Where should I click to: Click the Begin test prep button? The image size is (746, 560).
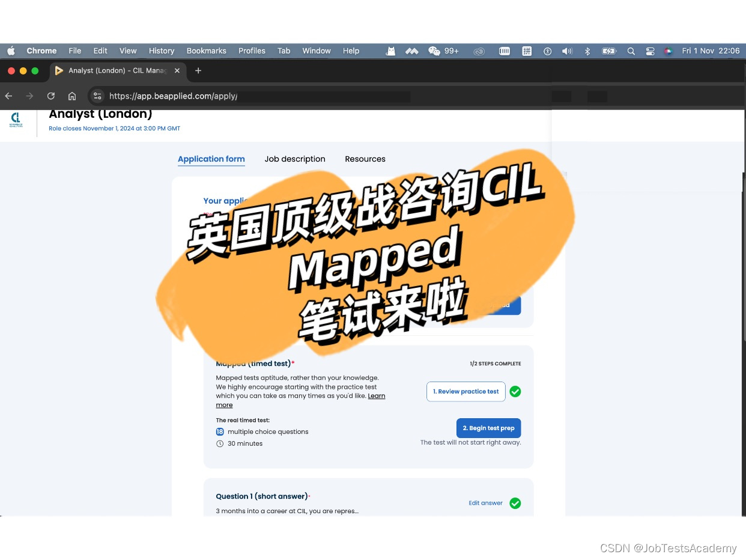coord(489,428)
